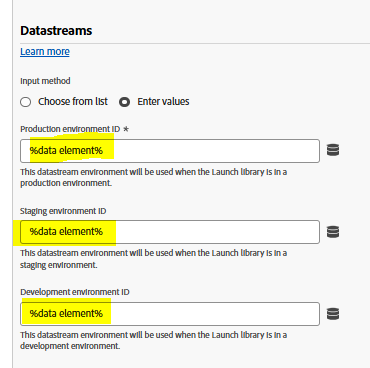Viewport: 370px width, 368px height.
Task: Open data element picker for Production environment ID
Action: (x=333, y=150)
